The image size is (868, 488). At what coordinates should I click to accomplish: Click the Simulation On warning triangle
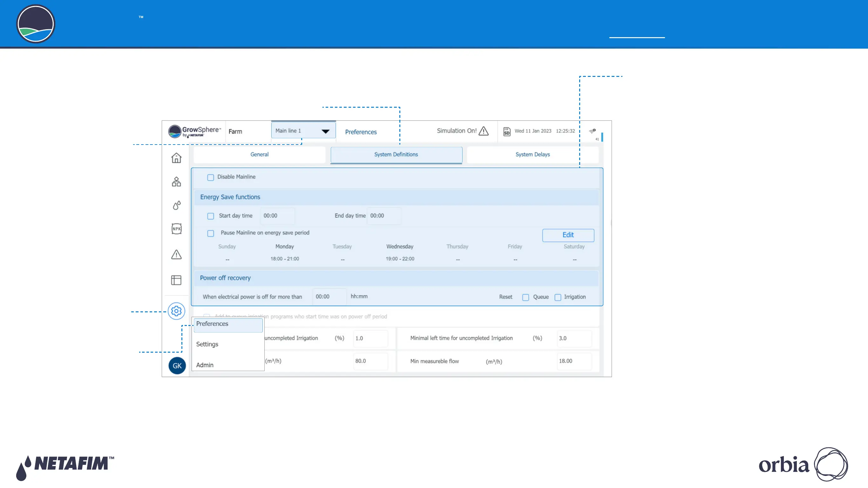click(x=484, y=131)
